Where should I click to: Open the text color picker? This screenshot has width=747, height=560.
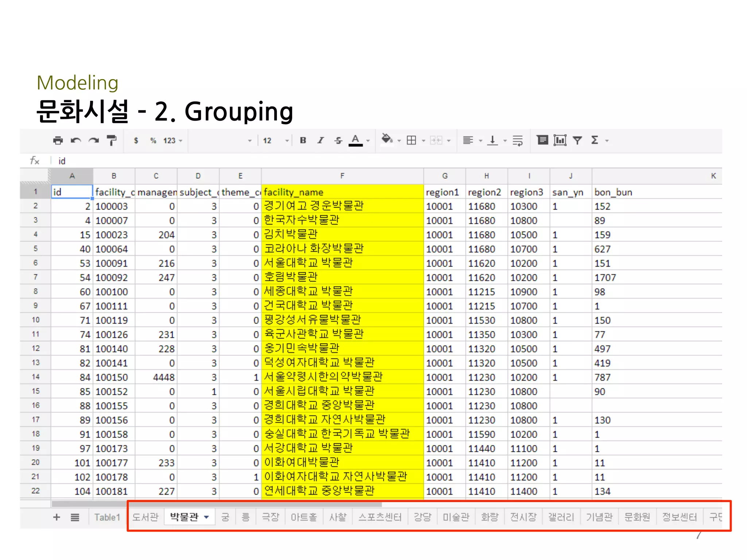pos(356,140)
